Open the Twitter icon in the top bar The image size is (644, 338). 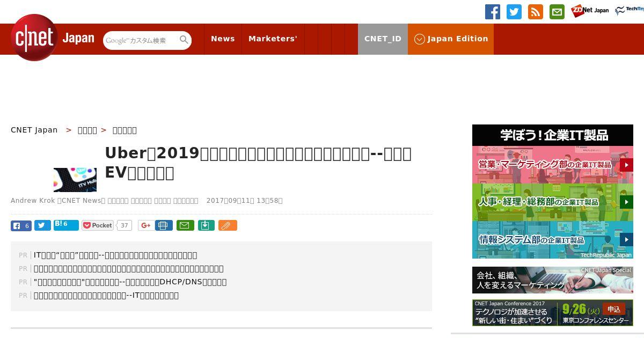point(514,11)
